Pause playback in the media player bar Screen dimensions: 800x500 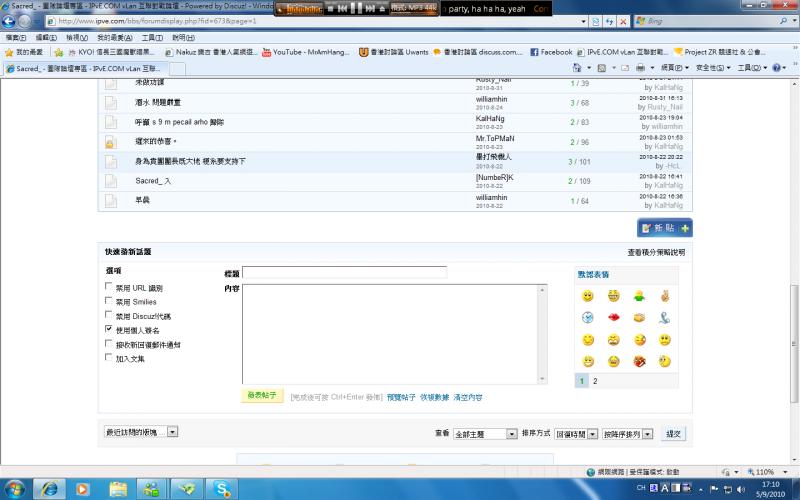[357, 9]
